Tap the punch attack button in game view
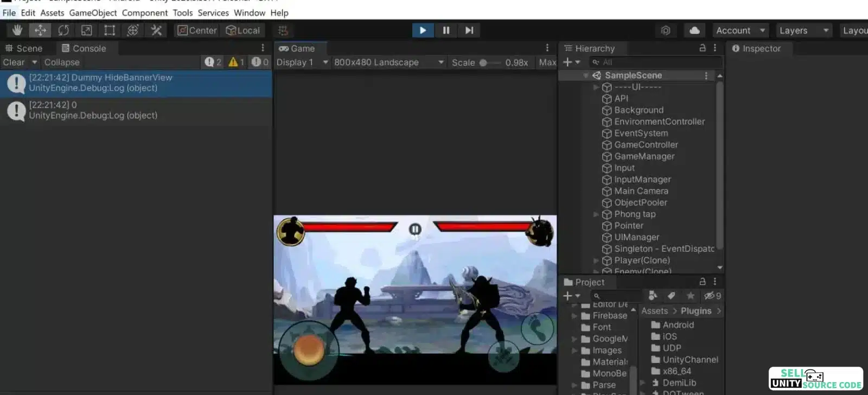This screenshot has height=395, width=868. click(x=503, y=355)
